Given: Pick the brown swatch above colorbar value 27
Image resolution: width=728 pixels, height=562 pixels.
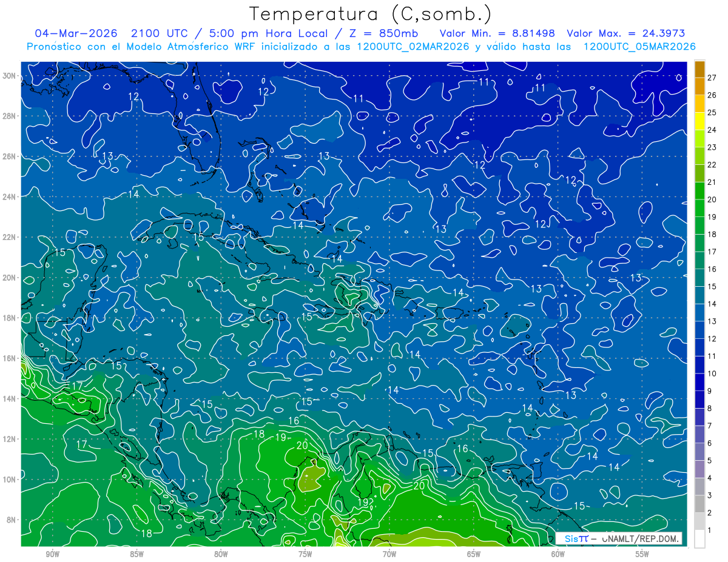Looking at the screenshot, I should point(699,69).
